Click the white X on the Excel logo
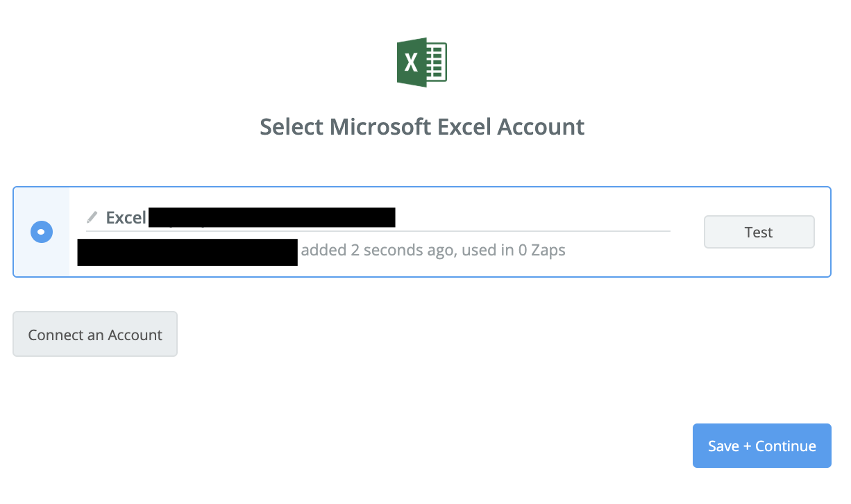 411,63
